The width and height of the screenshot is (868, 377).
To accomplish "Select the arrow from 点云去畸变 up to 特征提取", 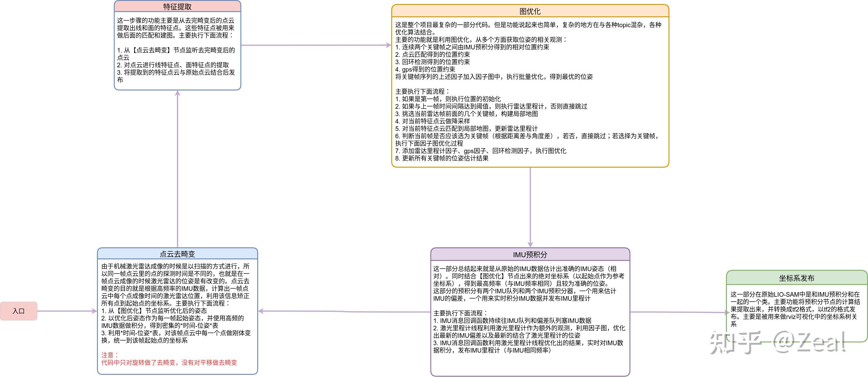I will pyautogui.click(x=177, y=169).
